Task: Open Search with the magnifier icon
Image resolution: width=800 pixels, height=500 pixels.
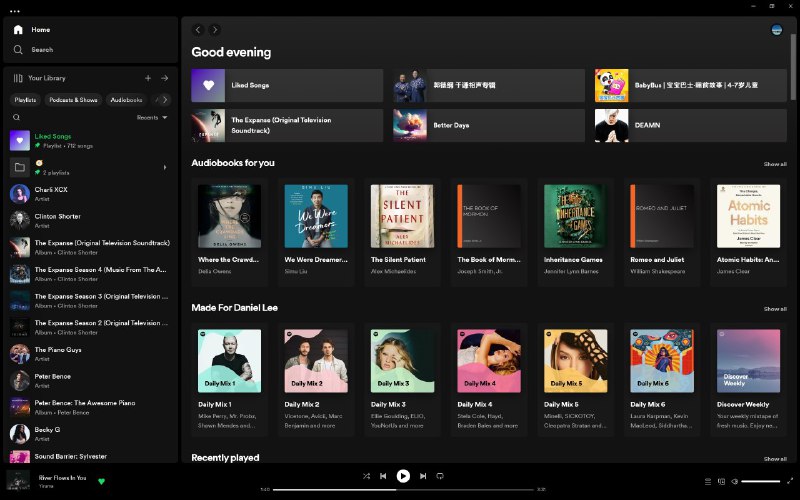Action: pyautogui.click(x=18, y=49)
